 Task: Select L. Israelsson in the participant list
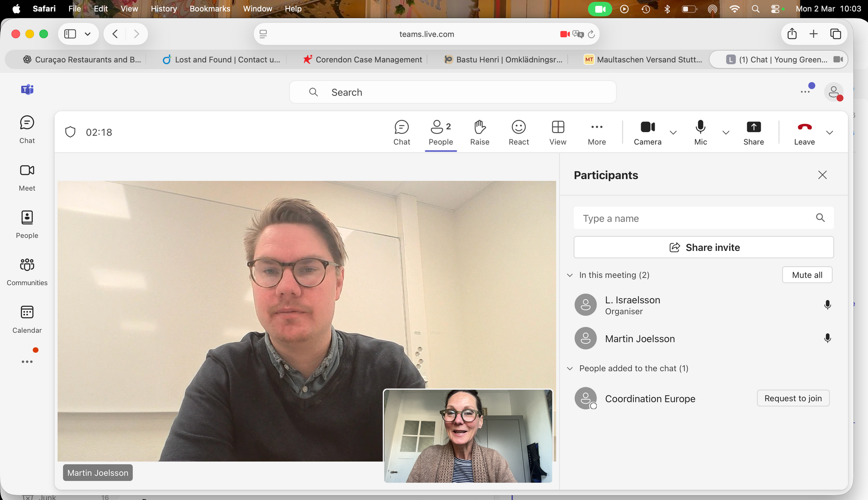[x=703, y=305]
